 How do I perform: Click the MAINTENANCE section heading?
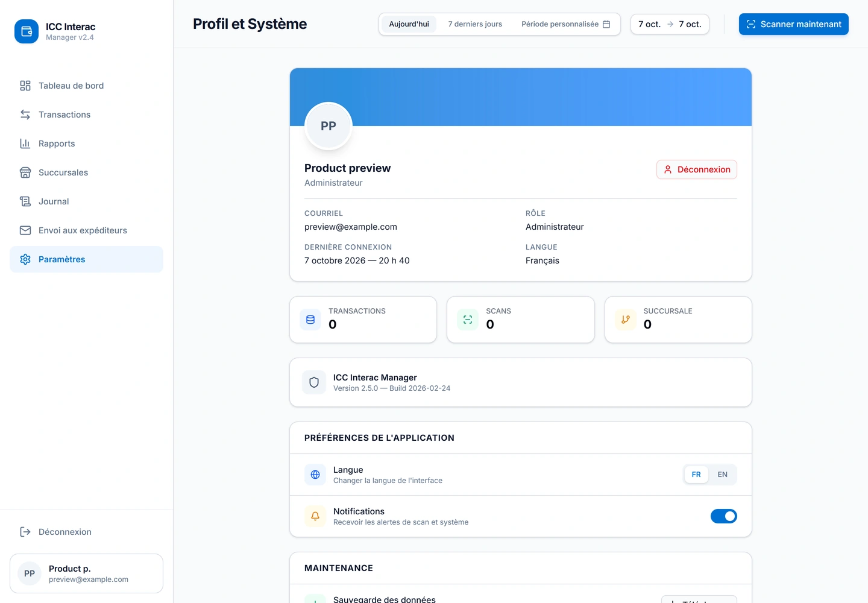coord(339,568)
